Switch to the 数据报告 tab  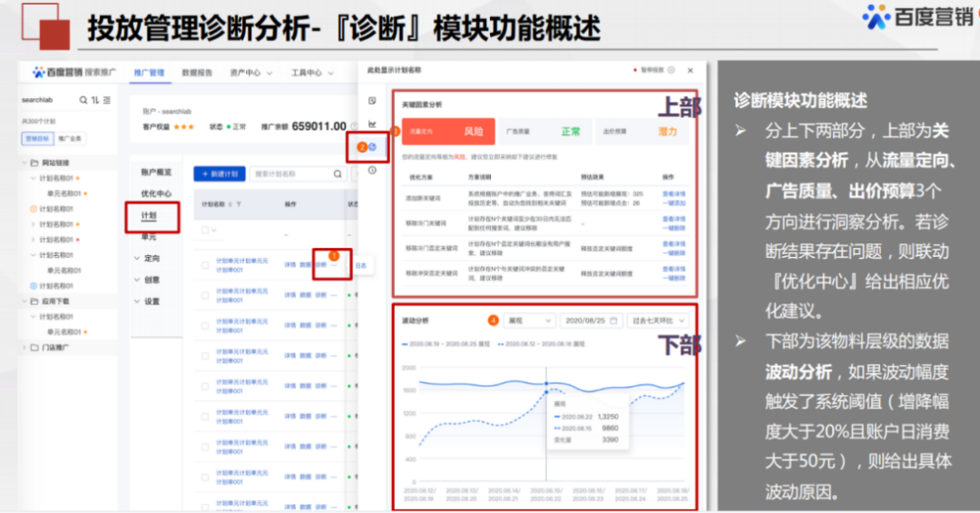(196, 73)
